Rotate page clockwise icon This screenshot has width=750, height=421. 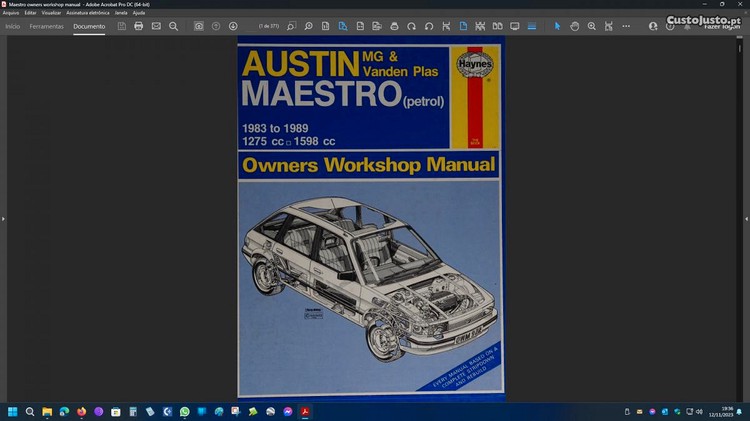point(411,26)
